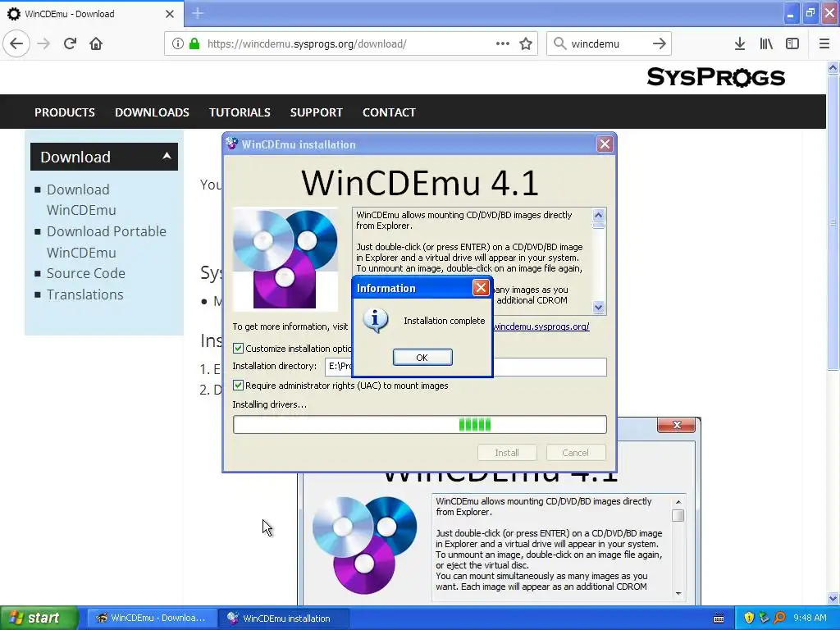Image resolution: width=840 pixels, height=630 pixels.
Task: Open the downloads arrow icon in toolbar
Action: 740,43
